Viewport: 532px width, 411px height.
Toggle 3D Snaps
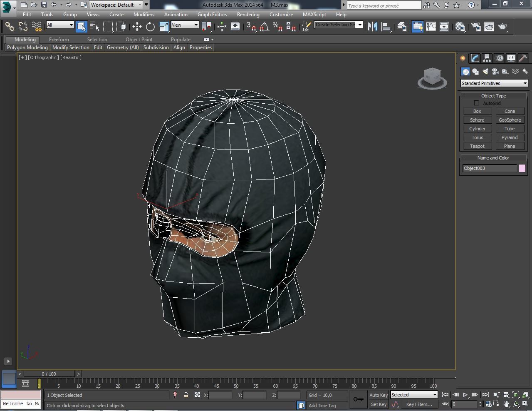pyautogui.click(x=251, y=27)
